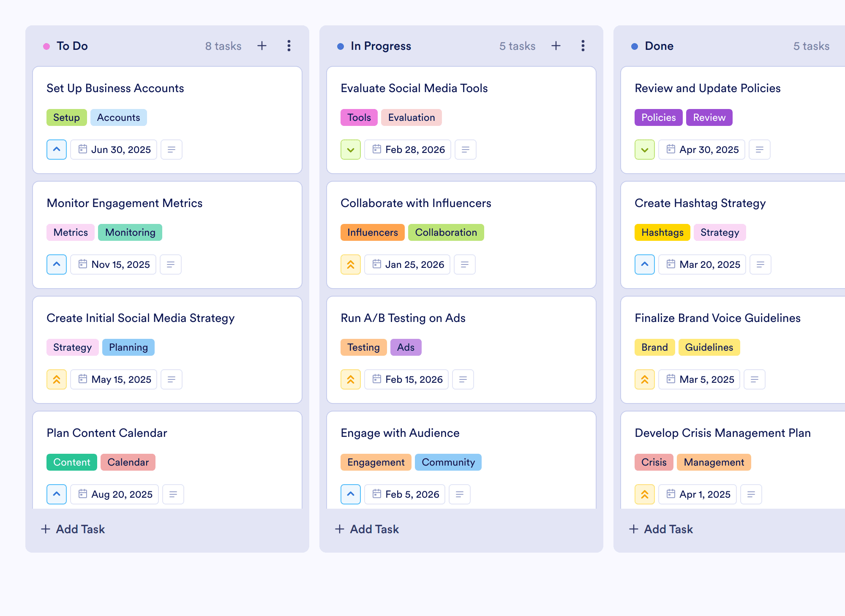Change high priority on Create Initial Social Media Strategy

pos(57,379)
